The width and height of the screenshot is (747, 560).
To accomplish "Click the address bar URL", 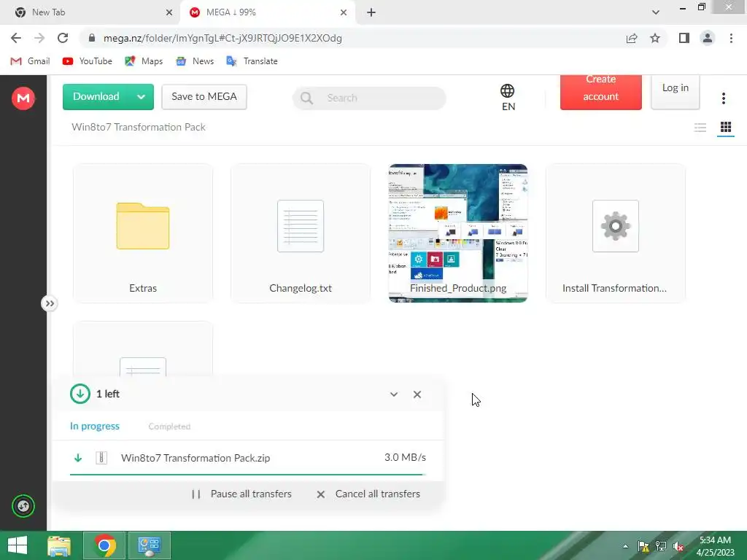I will pos(222,38).
